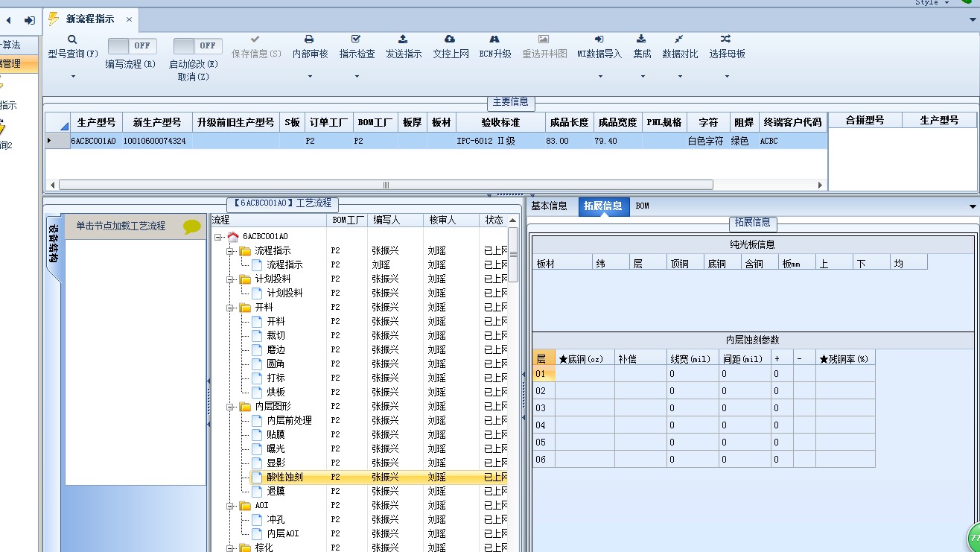Click the 文控上网 cloud upload icon
Viewport: 980px width, 552px height.
(450, 39)
